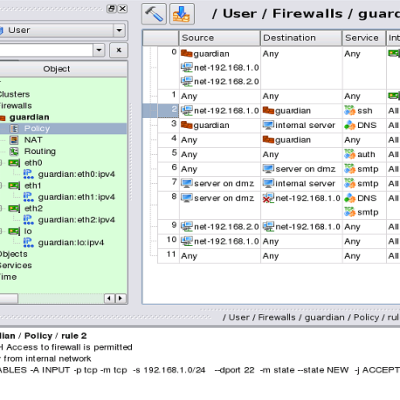Click the Source column header
The image size is (400, 400).
click(x=220, y=38)
